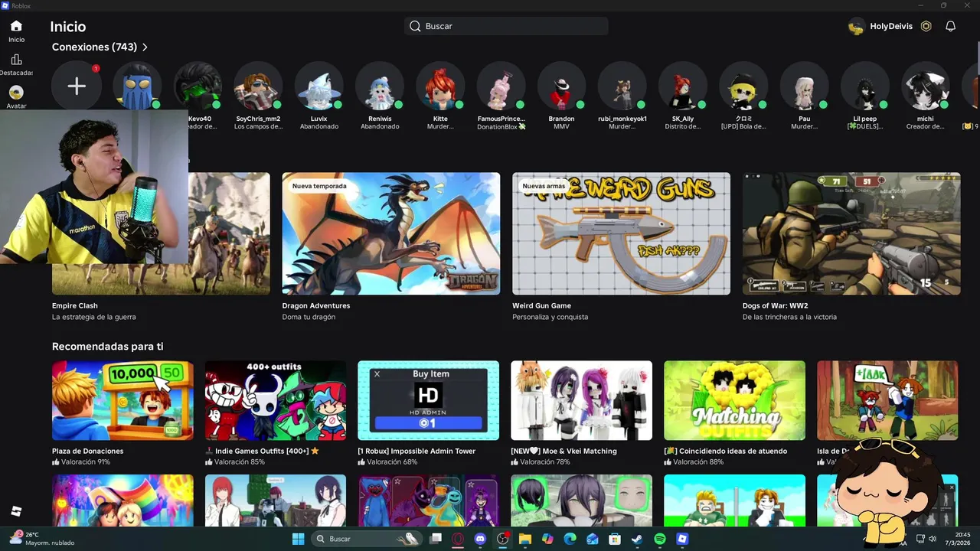
Task: Open the Robux hexagon icon
Action: [926, 26]
